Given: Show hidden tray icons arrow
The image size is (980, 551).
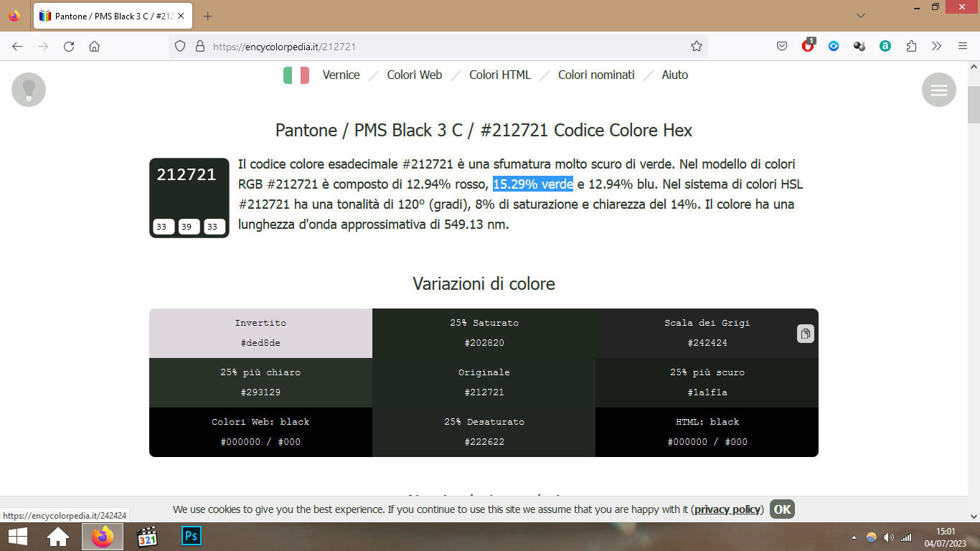Looking at the screenshot, I should coord(854,537).
